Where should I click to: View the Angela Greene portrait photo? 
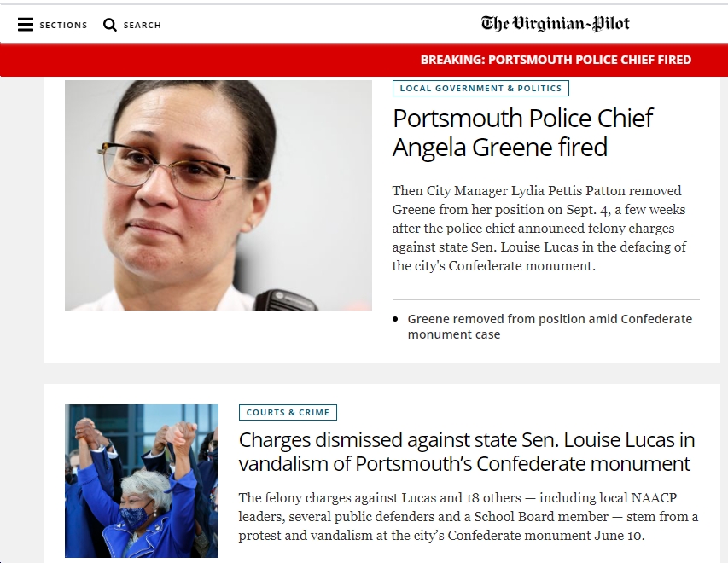[x=218, y=195]
